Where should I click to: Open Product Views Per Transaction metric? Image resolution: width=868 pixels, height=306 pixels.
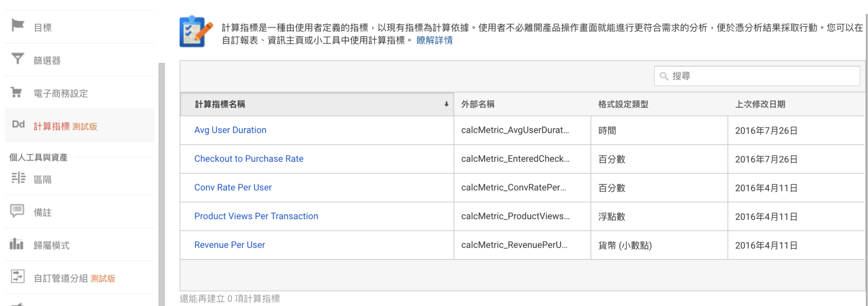256,216
